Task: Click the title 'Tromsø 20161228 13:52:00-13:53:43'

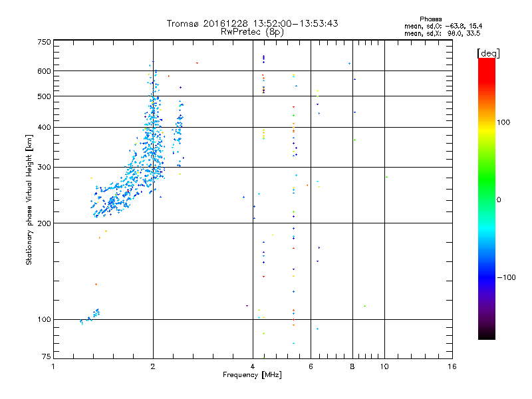Action: point(252,23)
